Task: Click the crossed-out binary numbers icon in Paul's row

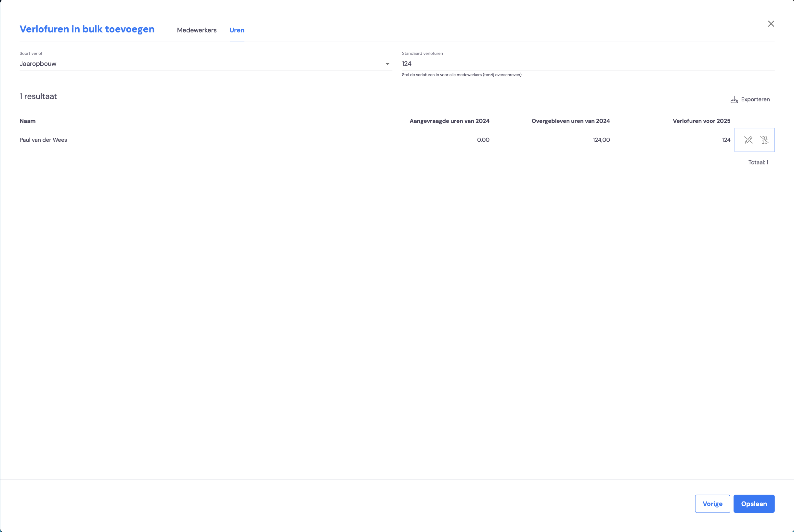Action: click(x=764, y=140)
